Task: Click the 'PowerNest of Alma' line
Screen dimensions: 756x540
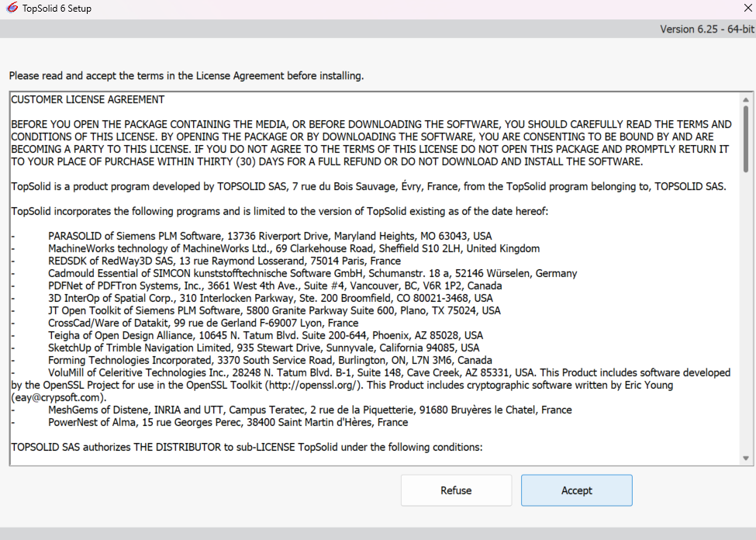Action: tap(228, 422)
